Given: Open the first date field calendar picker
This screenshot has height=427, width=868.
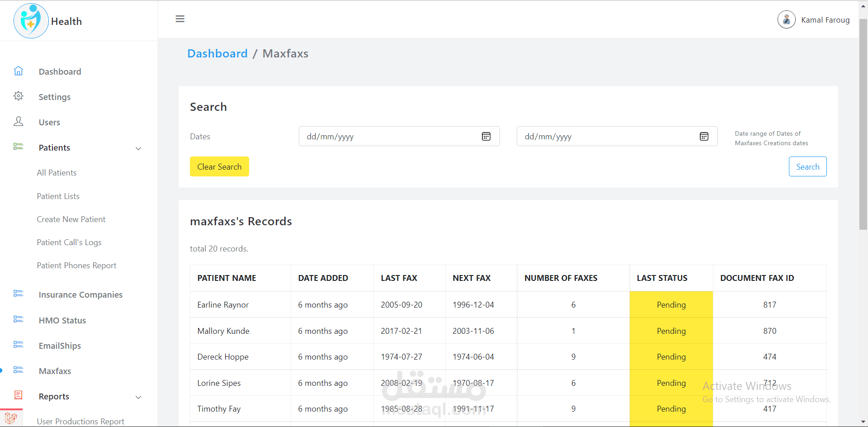Looking at the screenshot, I should pyautogui.click(x=486, y=137).
